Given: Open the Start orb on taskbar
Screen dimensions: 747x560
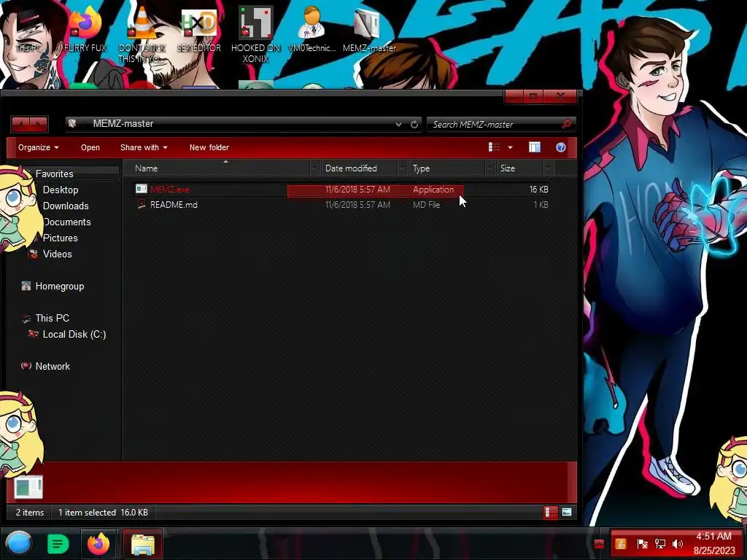Looking at the screenshot, I should 19,543.
